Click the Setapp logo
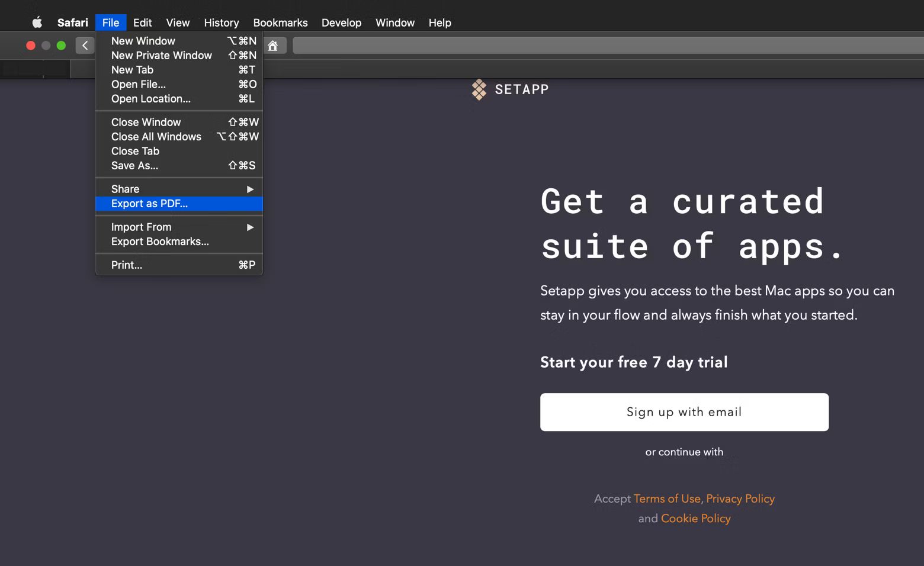Screen dimensions: 924x566 pos(510,89)
